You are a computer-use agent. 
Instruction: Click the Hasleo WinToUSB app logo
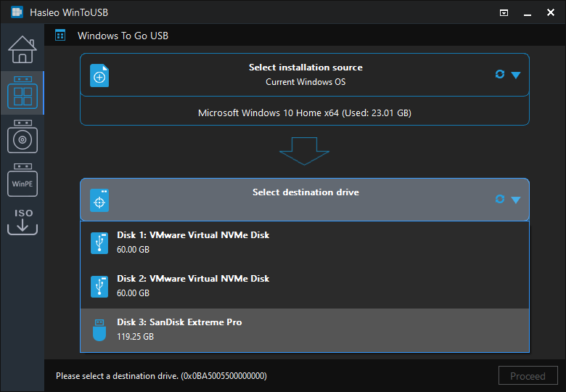point(17,12)
